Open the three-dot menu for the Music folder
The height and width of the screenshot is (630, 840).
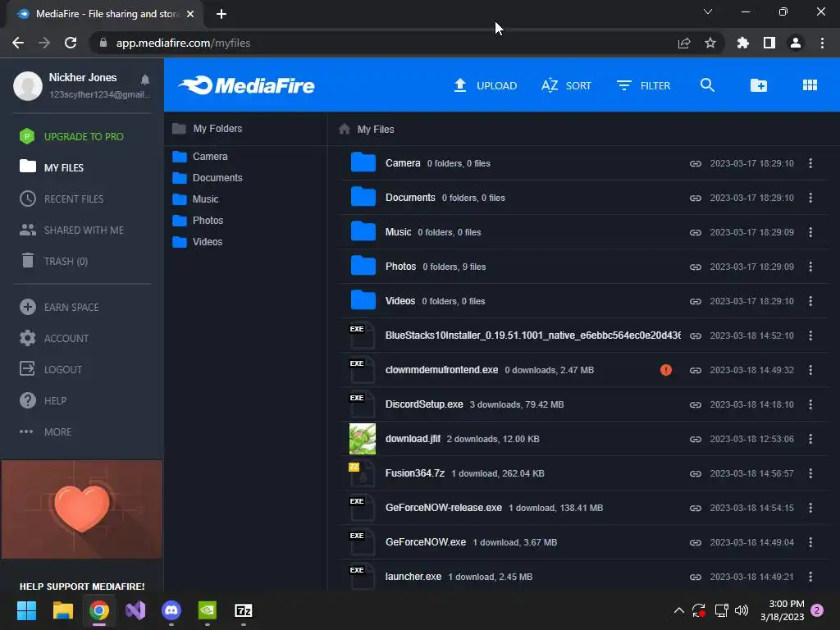pyautogui.click(x=810, y=232)
